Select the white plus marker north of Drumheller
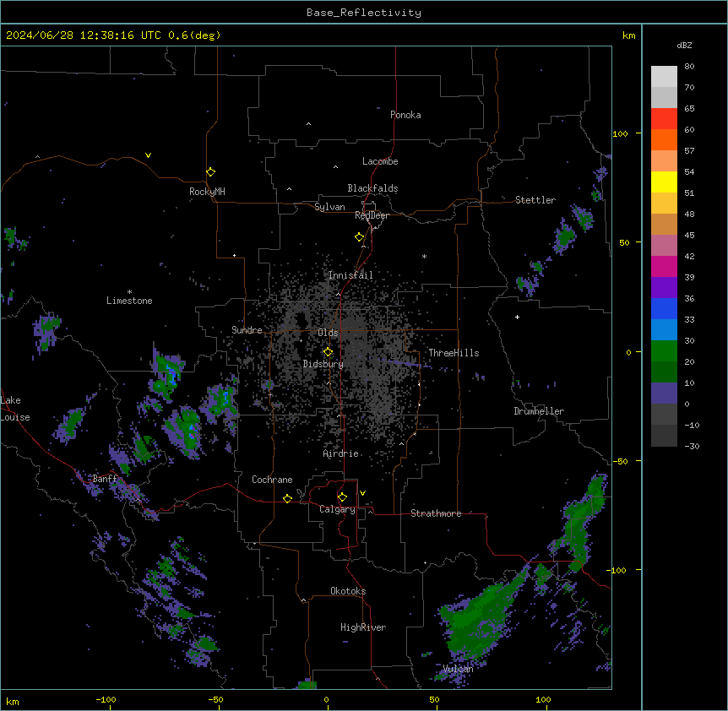The width and height of the screenshot is (728, 711). coord(517,317)
